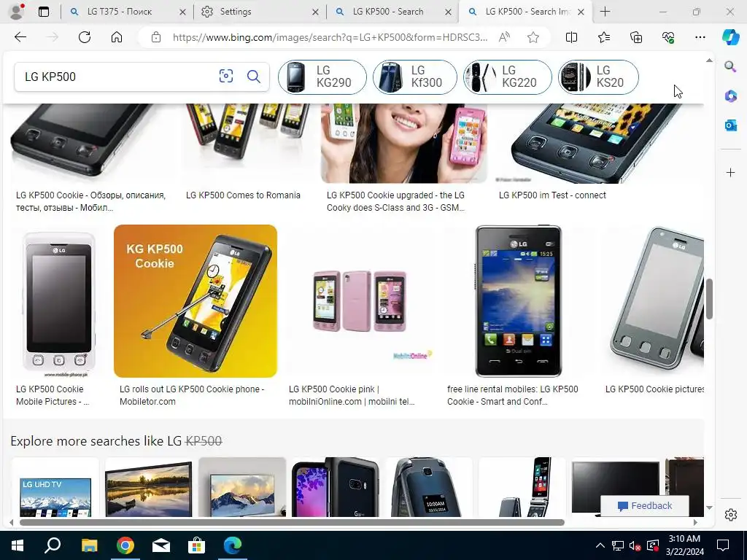Select LG KG290 related search chip

[x=322, y=77]
